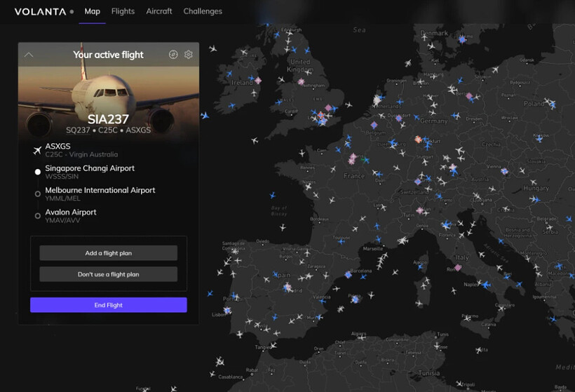Viewport: 575px width, 392px height.
Task: Click the Casablanca map label
Action: coord(230,377)
